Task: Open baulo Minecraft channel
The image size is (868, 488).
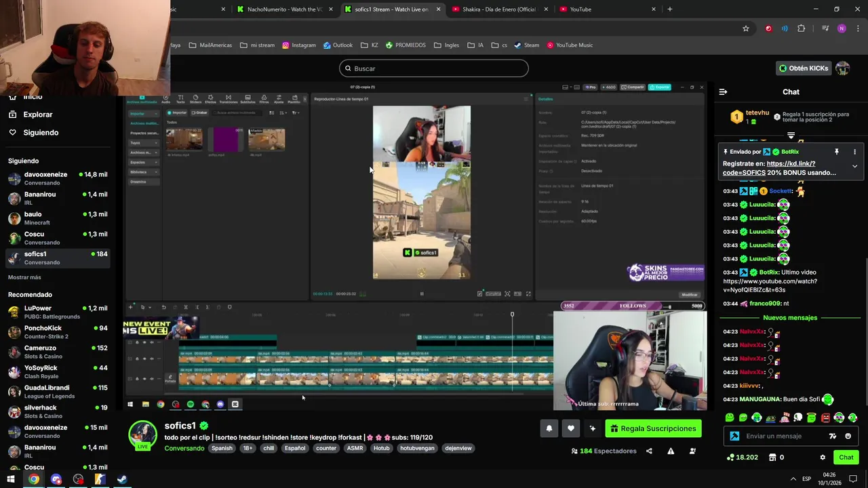Action: pyautogui.click(x=58, y=218)
